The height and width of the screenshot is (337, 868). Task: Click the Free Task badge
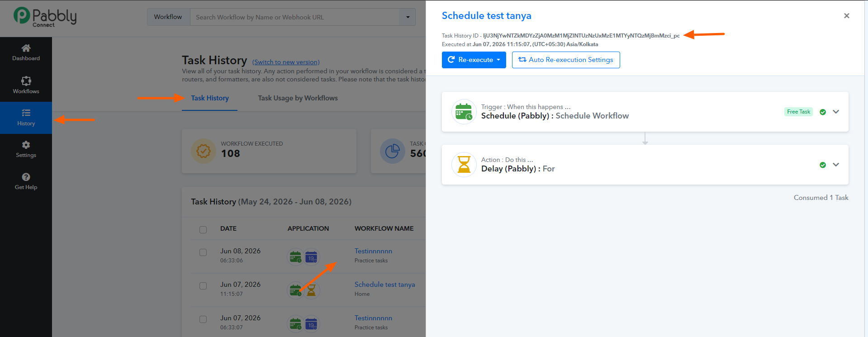(x=798, y=112)
